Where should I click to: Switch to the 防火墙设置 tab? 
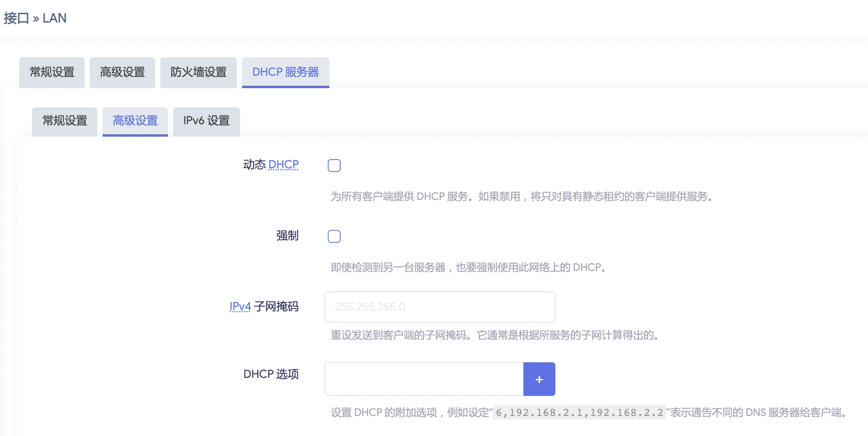tap(198, 72)
